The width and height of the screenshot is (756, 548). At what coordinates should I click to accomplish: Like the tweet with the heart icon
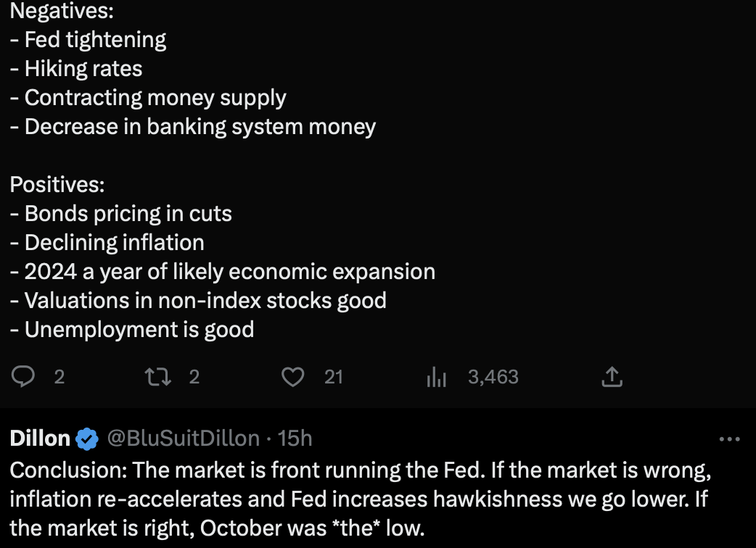(292, 377)
